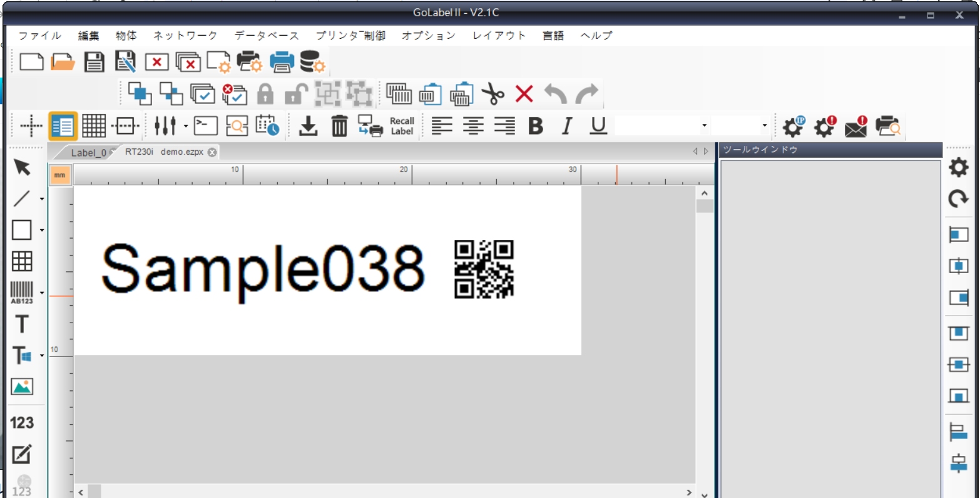Open the ファイル menu
980x498 pixels.
pos(40,36)
